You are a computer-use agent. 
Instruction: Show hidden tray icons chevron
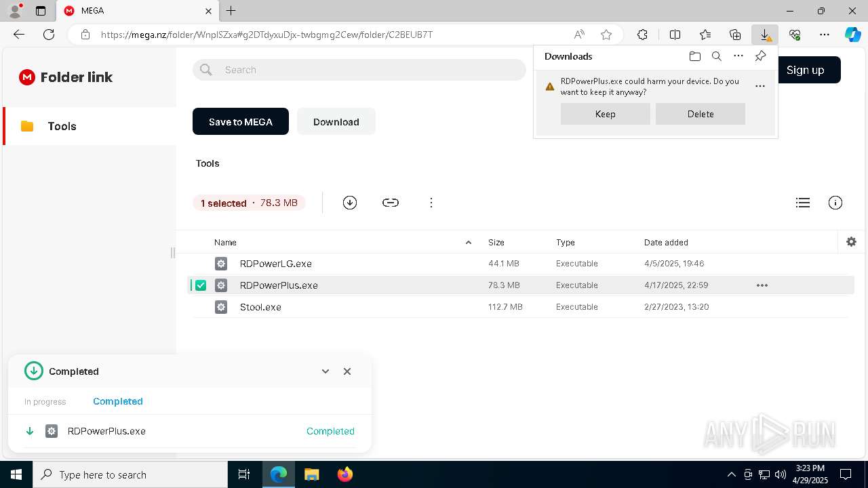(x=731, y=474)
